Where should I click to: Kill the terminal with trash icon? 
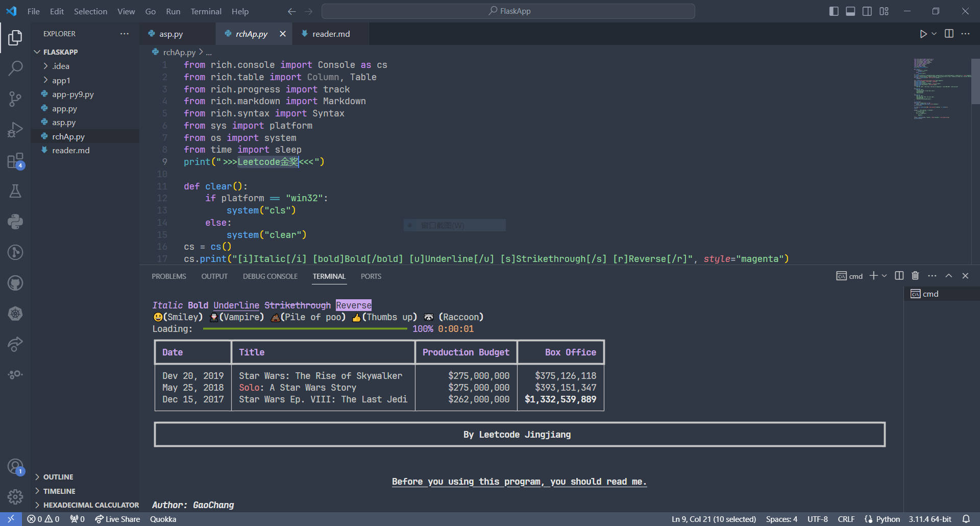click(x=915, y=276)
